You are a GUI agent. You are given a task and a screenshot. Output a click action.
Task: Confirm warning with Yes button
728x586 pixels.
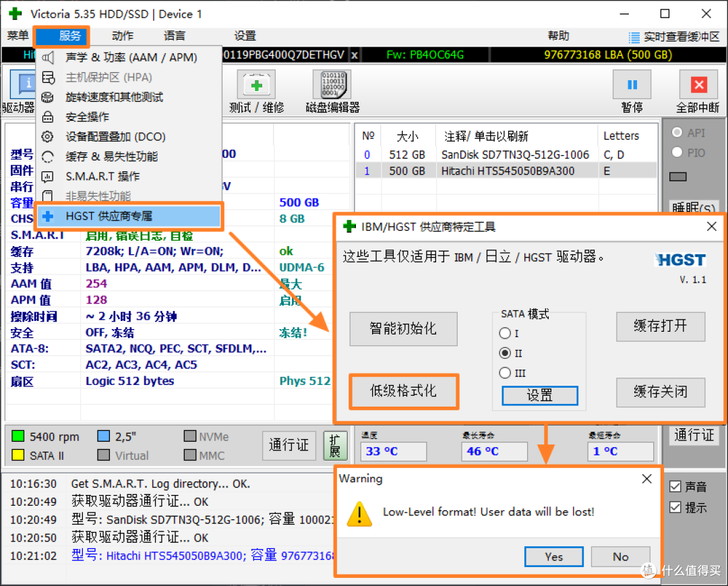[x=553, y=556]
